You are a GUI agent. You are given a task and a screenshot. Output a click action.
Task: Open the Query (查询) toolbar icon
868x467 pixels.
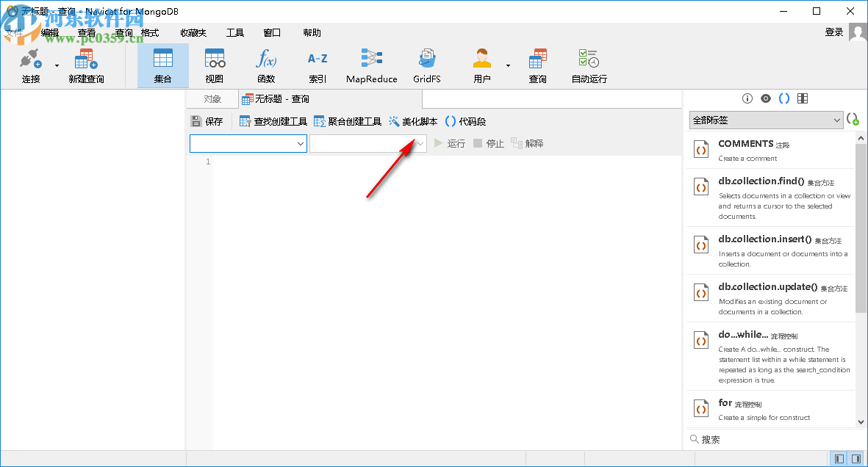pos(537,66)
